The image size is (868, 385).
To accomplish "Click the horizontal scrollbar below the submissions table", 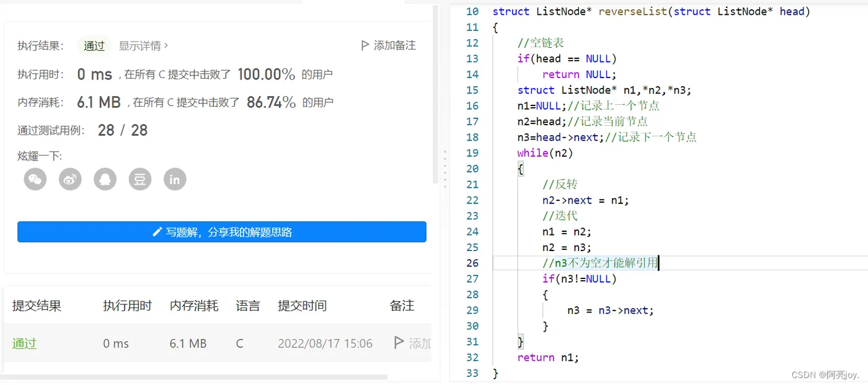I will coord(193,376).
